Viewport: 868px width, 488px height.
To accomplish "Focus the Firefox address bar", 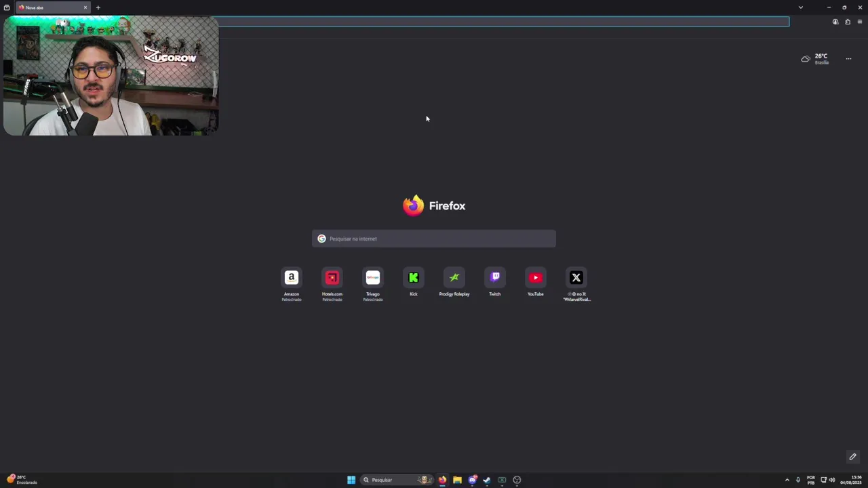I will click(503, 22).
